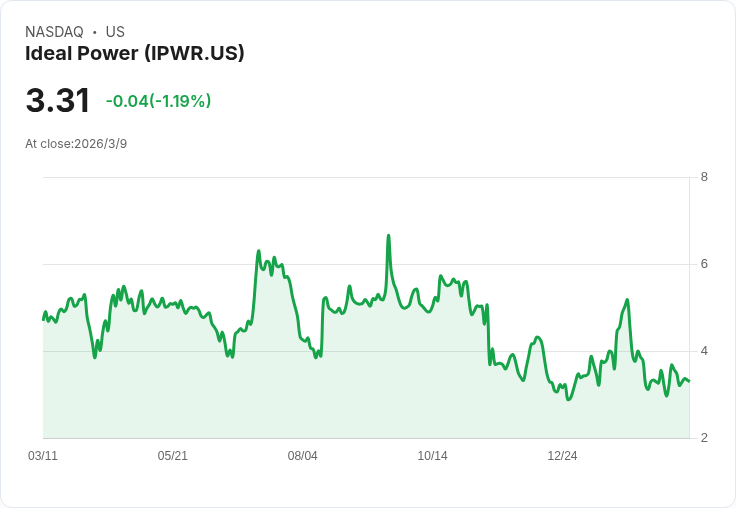Click the Ideal Power (IPWR.US) title
The image size is (736, 508).
point(135,54)
